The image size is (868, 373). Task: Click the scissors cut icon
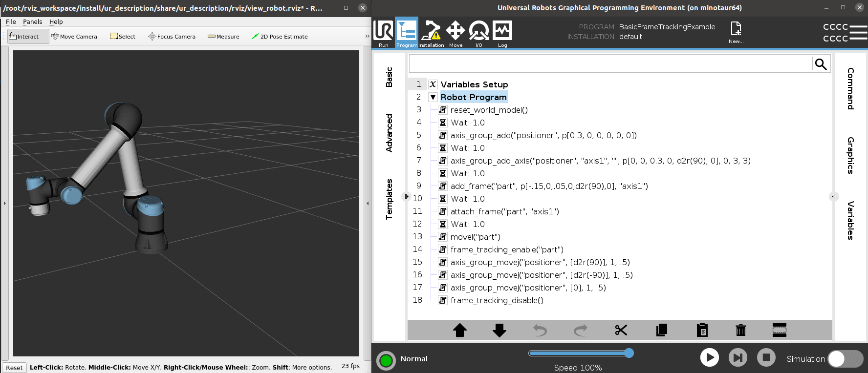pos(621,331)
